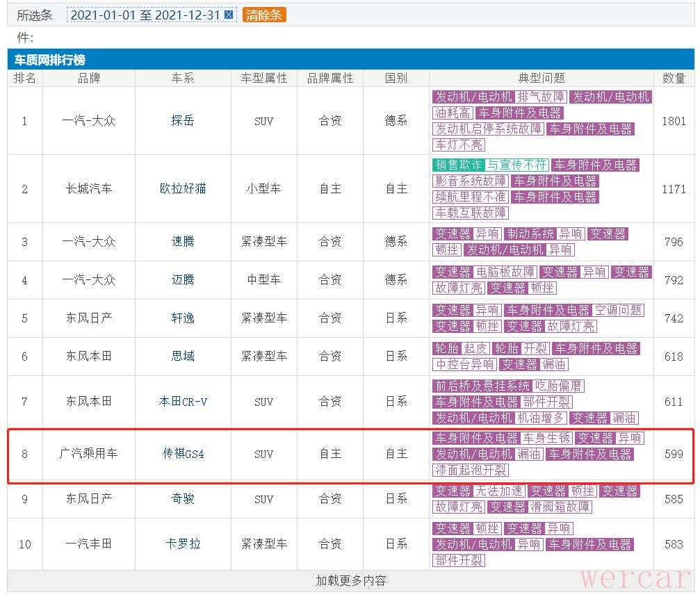Click the 与宣传不符 tag
The height and width of the screenshot is (597, 700).
[x=516, y=165]
